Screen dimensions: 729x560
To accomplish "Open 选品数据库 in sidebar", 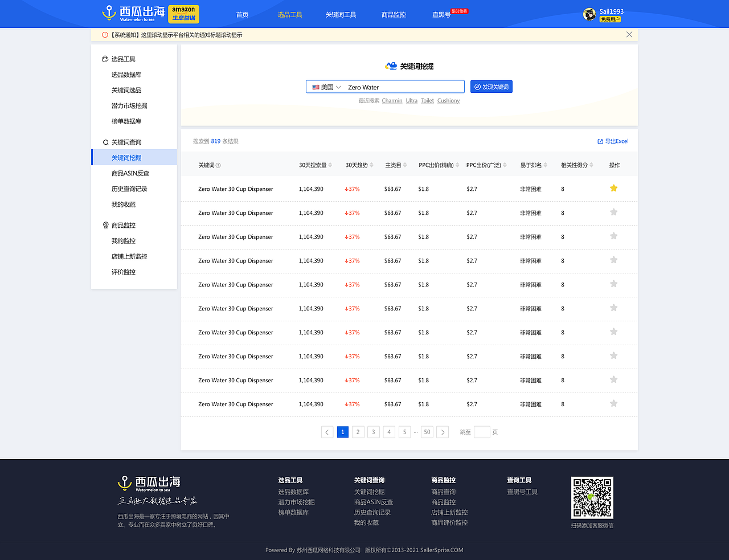I will pos(126,75).
